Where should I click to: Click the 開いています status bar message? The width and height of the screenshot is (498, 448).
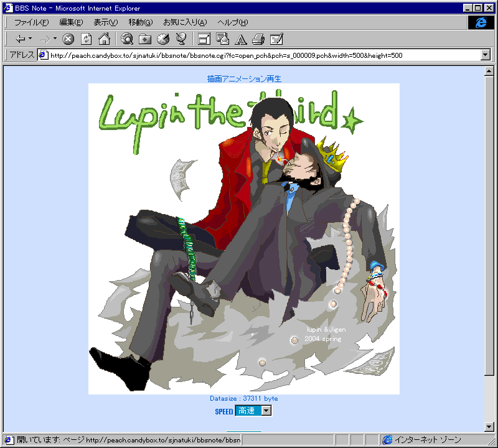click(x=129, y=440)
